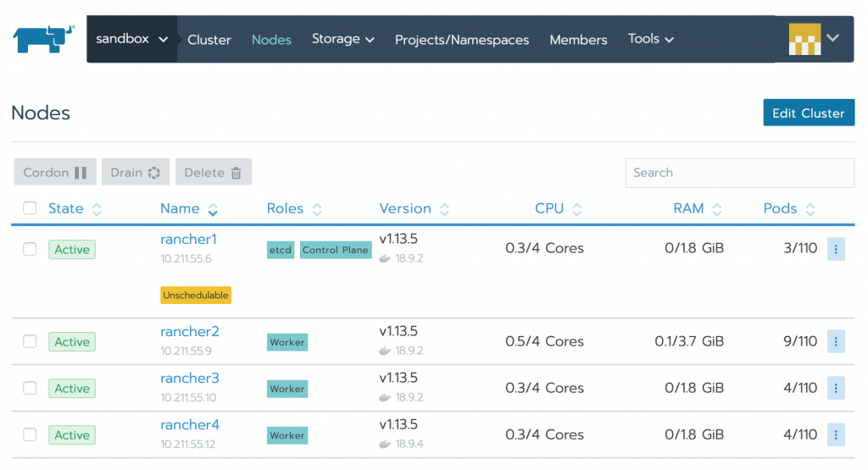This screenshot has width=868, height=470.
Task: Expand the Storage menu
Action: click(x=342, y=39)
